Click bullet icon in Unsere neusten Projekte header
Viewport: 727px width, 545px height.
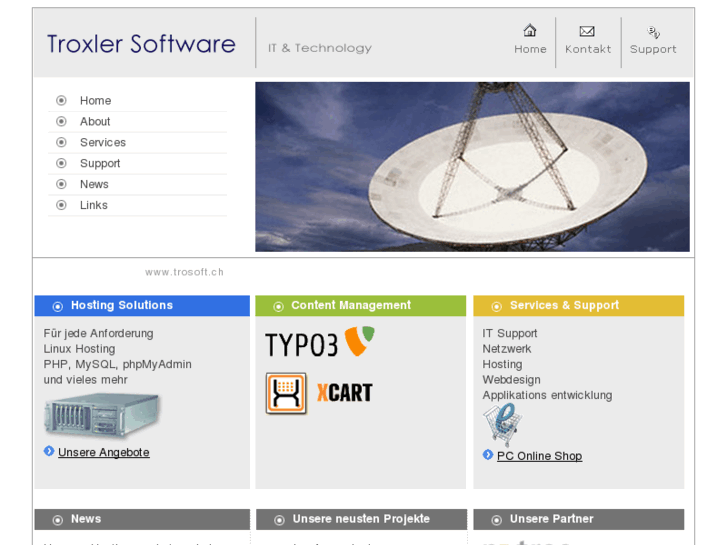point(279,520)
